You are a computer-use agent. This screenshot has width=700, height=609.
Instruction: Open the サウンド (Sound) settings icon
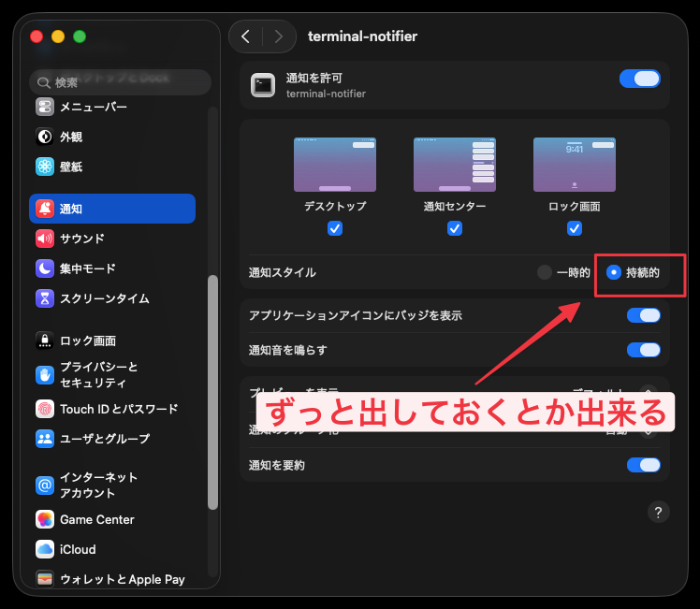click(x=45, y=239)
